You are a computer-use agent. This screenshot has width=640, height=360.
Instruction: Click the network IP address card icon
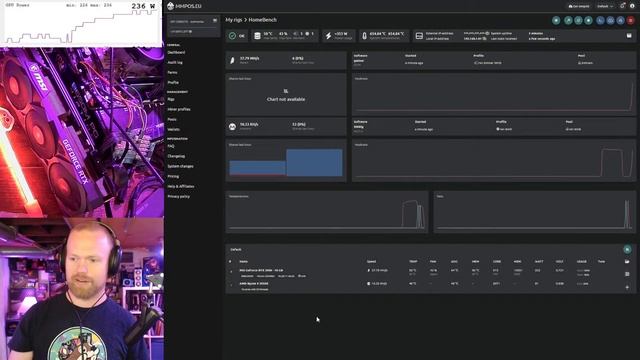[419, 36]
